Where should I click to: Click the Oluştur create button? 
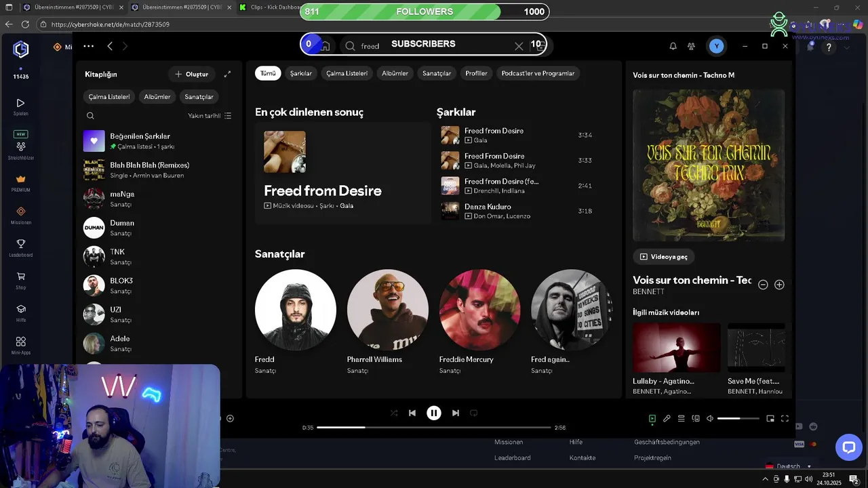pyautogui.click(x=192, y=74)
